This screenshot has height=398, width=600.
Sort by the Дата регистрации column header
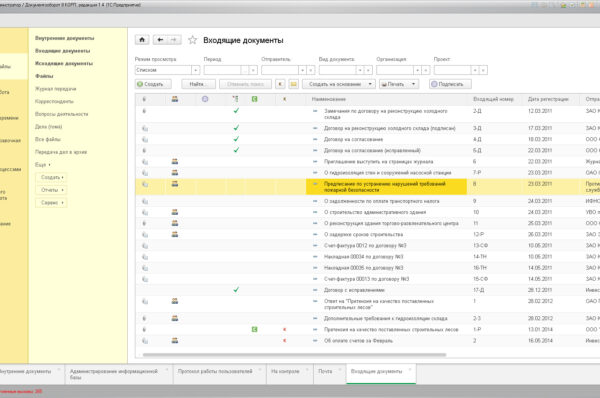coord(548,99)
